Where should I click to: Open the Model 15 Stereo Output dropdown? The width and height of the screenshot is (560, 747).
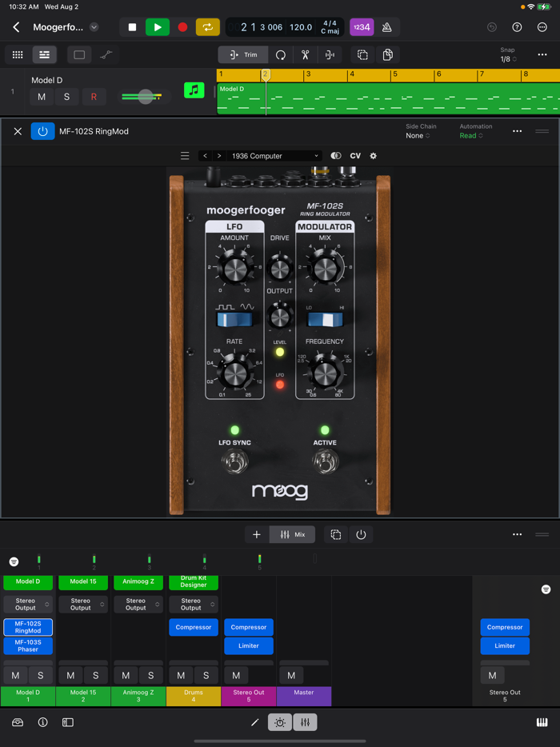click(83, 605)
